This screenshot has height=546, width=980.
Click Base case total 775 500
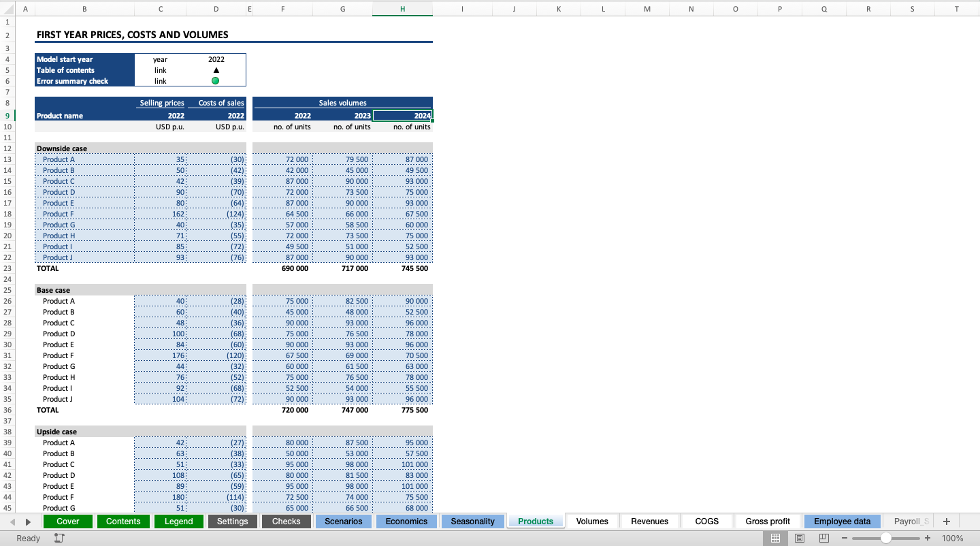click(402, 410)
